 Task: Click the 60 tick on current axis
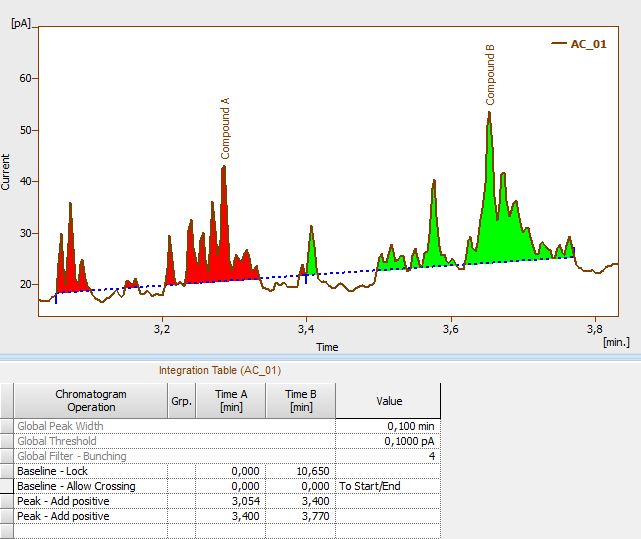(25, 78)
